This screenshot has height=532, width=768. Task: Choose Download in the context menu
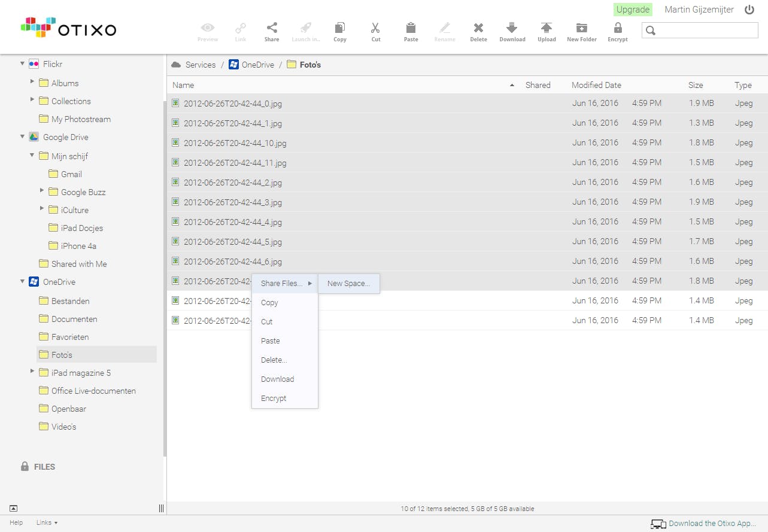coord(285,379)
